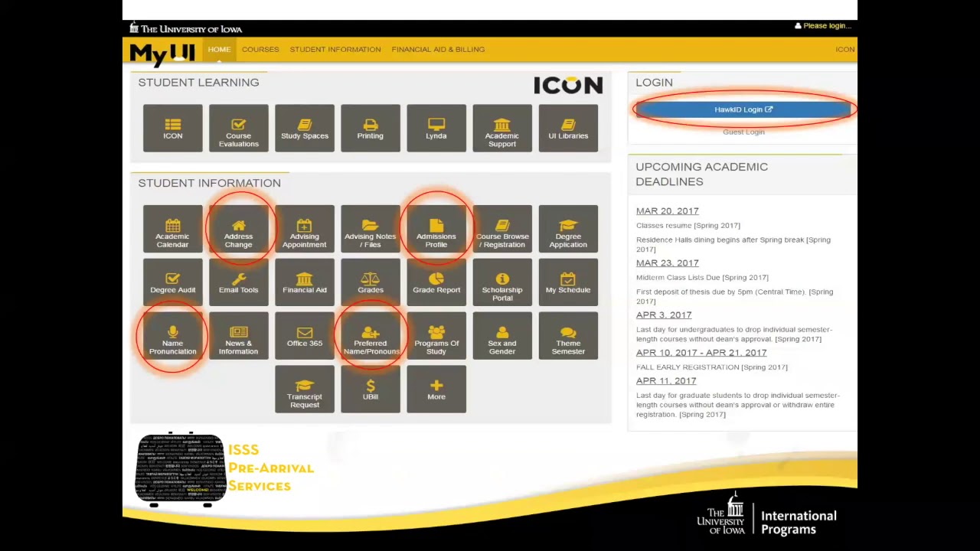Open the Programs Of Study tile

coord(436,336)
